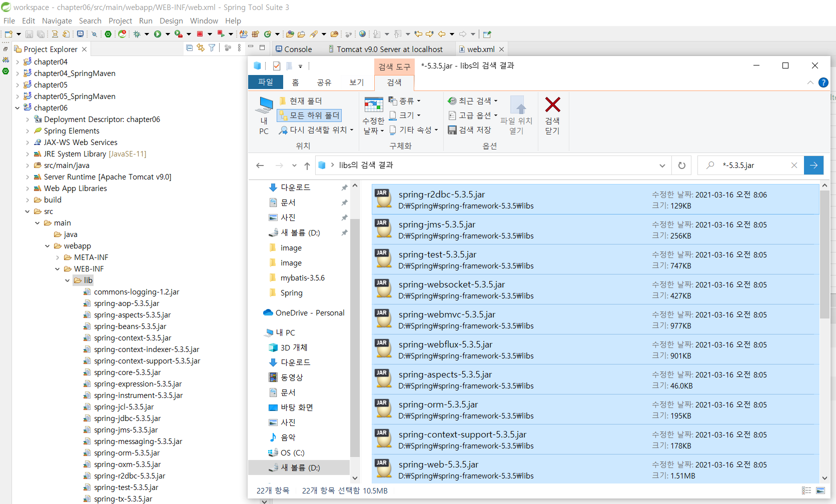Open the 크기 dropdown in ribbon
836x504 pixels.
tap(405, 115)
